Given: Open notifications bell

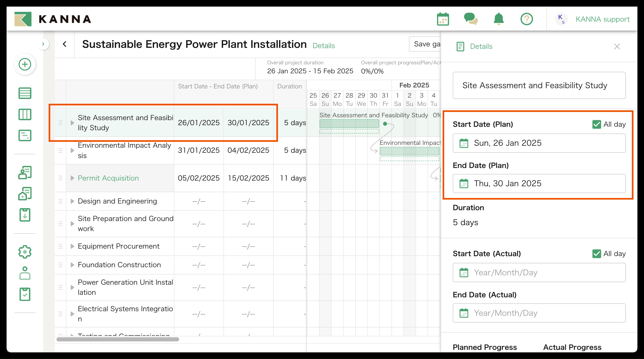Looking at the screenshot, I should click(x=498, y=19).
